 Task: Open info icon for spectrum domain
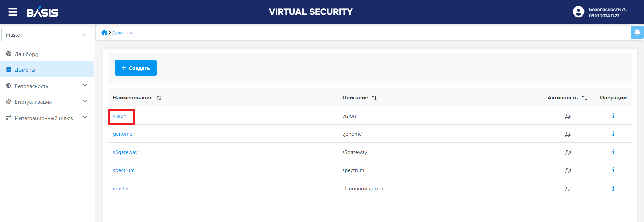click(613, 170)
